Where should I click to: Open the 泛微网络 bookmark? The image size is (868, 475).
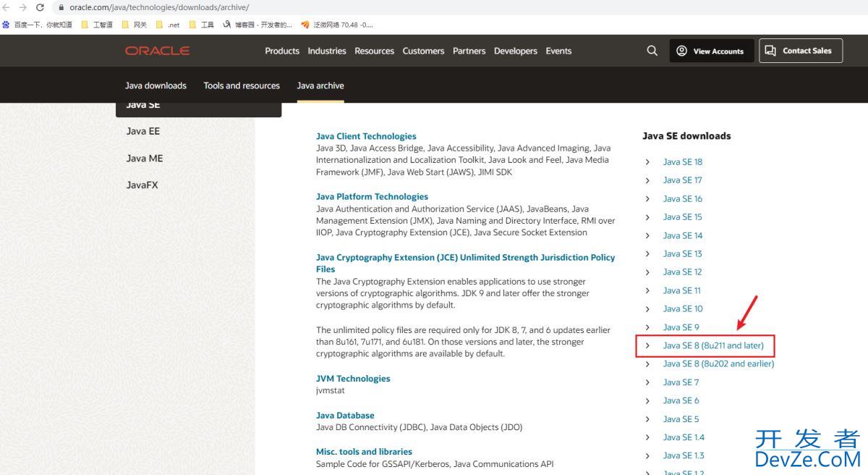click(337, 25)
